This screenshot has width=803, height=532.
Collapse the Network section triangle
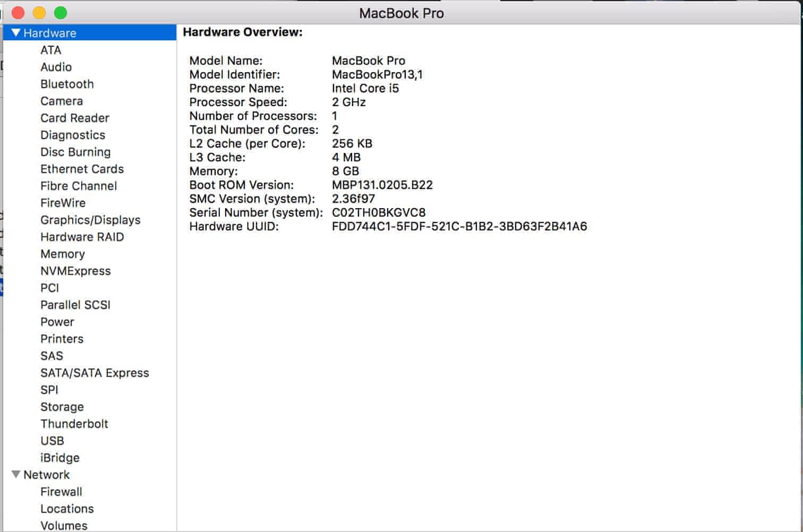click(x=16, y=474)
